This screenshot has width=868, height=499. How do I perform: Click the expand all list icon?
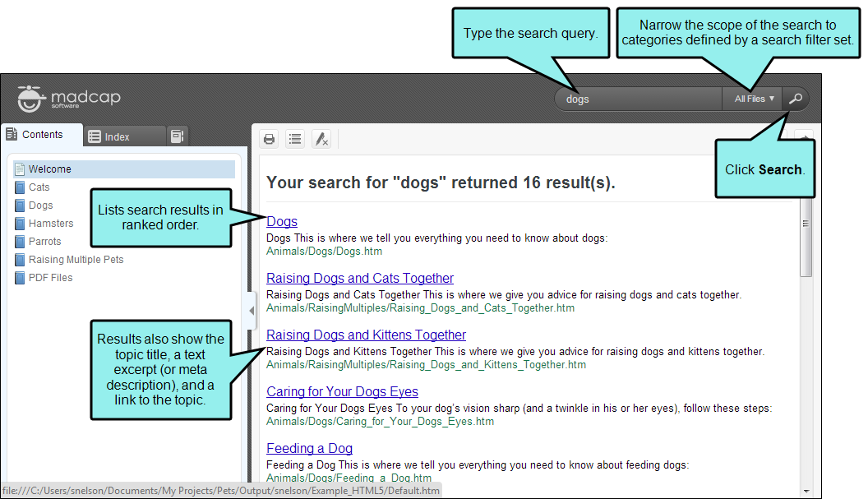(295, 139)
